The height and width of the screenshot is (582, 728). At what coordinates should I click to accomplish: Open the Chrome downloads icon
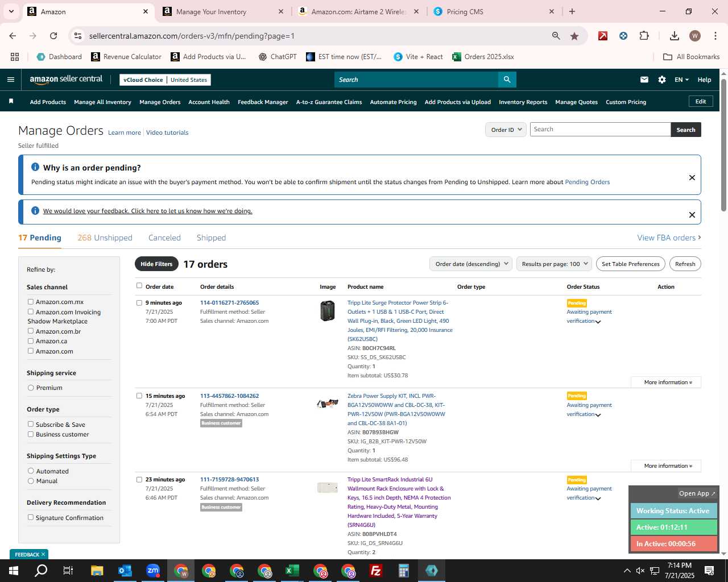point(674,36)
